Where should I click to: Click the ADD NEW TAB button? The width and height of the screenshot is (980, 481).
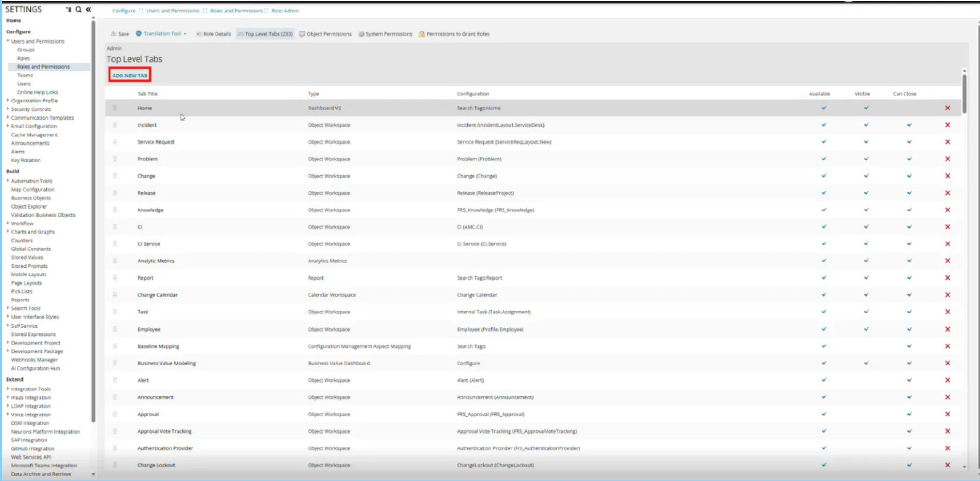click(130, 75)
